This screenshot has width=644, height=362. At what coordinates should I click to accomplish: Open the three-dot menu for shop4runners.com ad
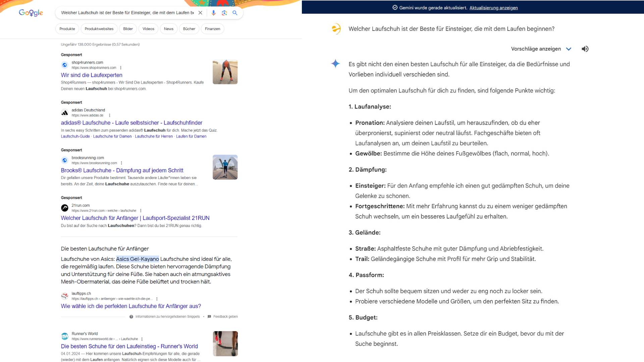[x=121, y=68]
